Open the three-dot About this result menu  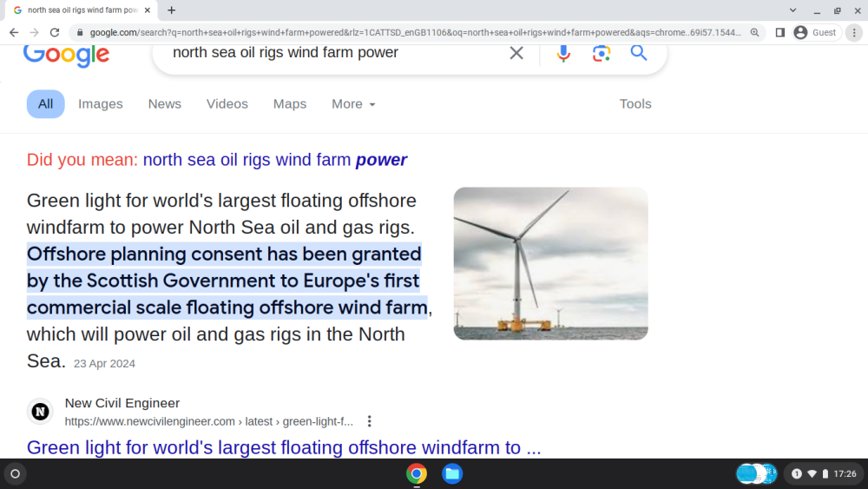pyautogui.click(x=369, y=421)
